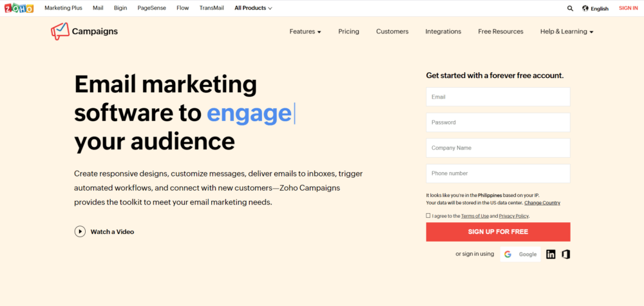Sign in using Google button

click(520, 254)
